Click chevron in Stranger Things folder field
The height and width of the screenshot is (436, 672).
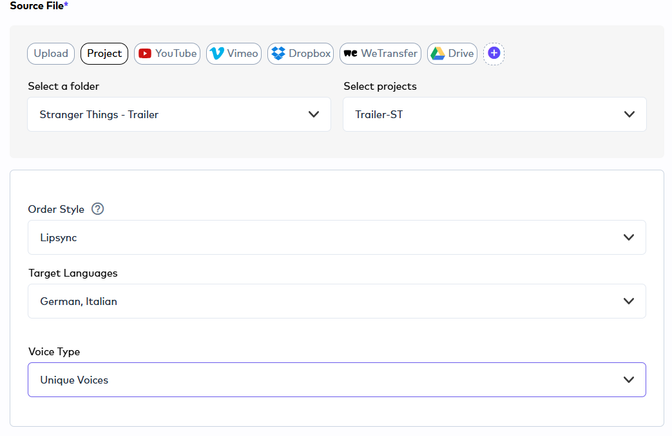click(314, 114)
